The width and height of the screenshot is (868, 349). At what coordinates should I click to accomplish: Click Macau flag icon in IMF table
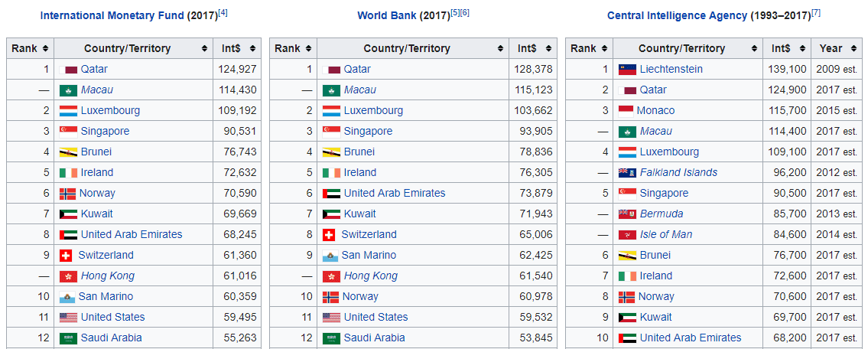tap(69, 90)
